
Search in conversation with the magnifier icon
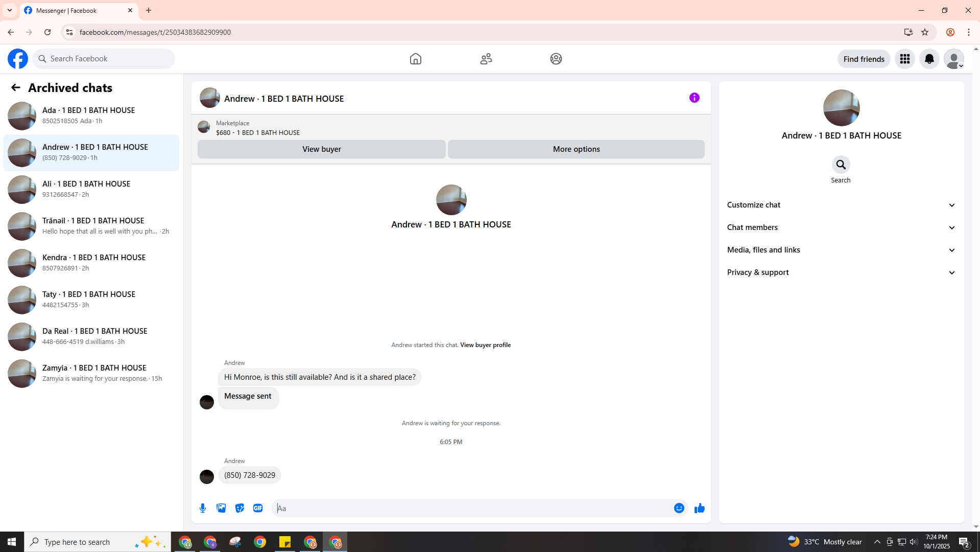pyautogui.click(x=841, y=165)
